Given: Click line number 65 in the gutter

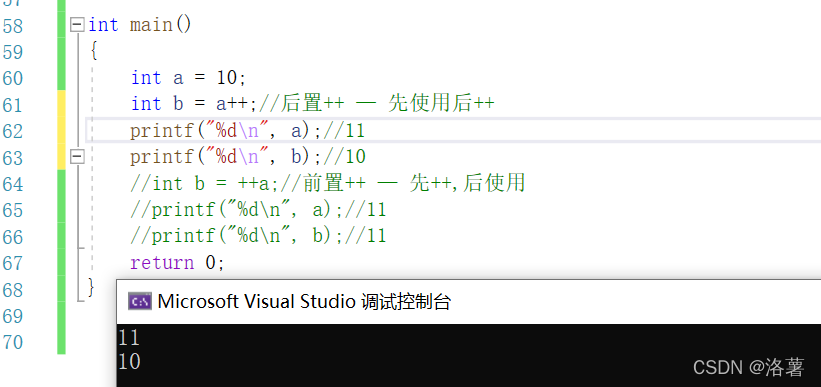Looking at the screenshot, I should (x=13, y=210).
